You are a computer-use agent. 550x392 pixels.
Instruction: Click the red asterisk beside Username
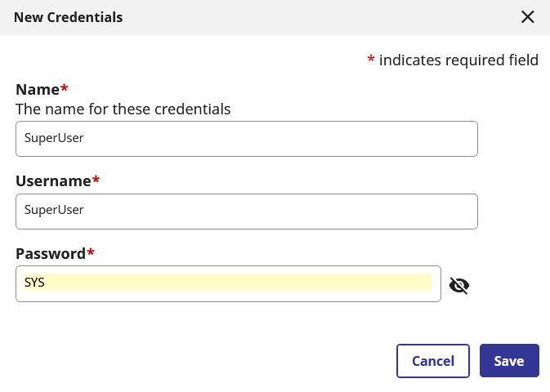click(x=96, y=179)
